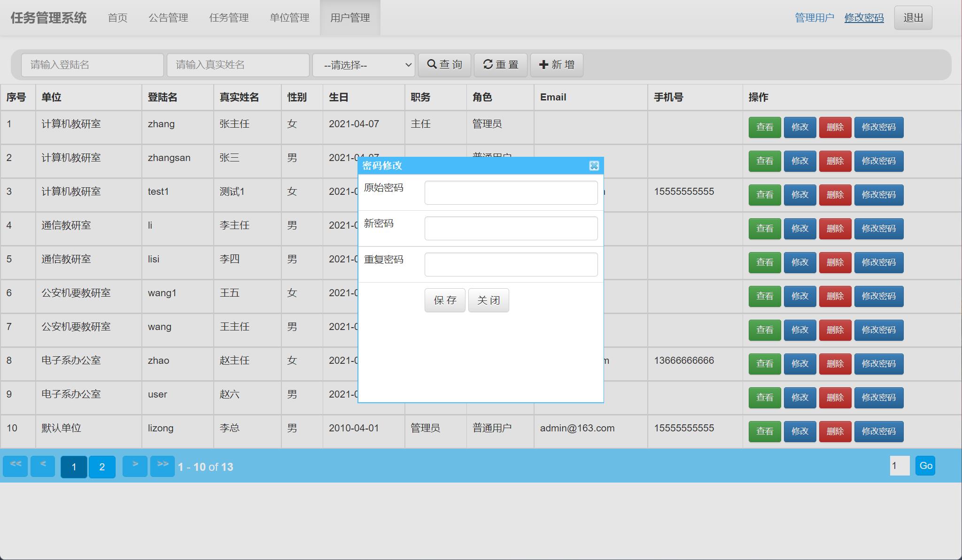
Task: Click 保存 in the password dialog
Action: (x=444, y=300)
